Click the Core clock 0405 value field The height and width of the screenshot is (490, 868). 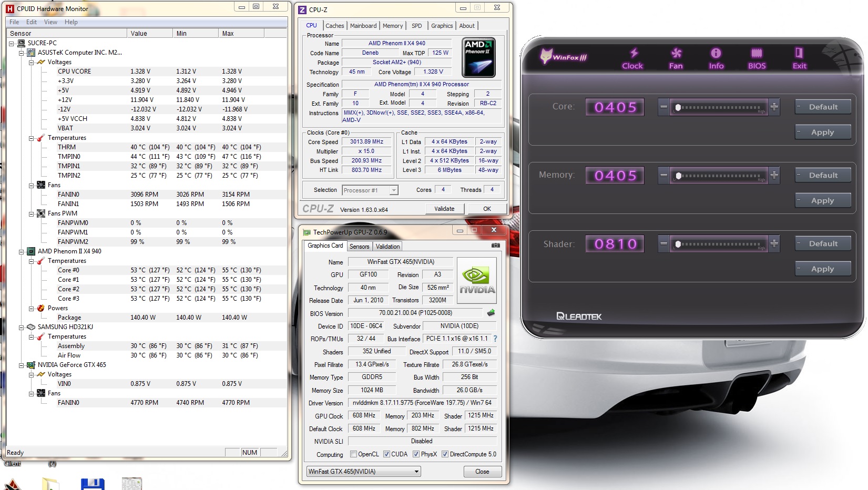[x=616, y=107]
